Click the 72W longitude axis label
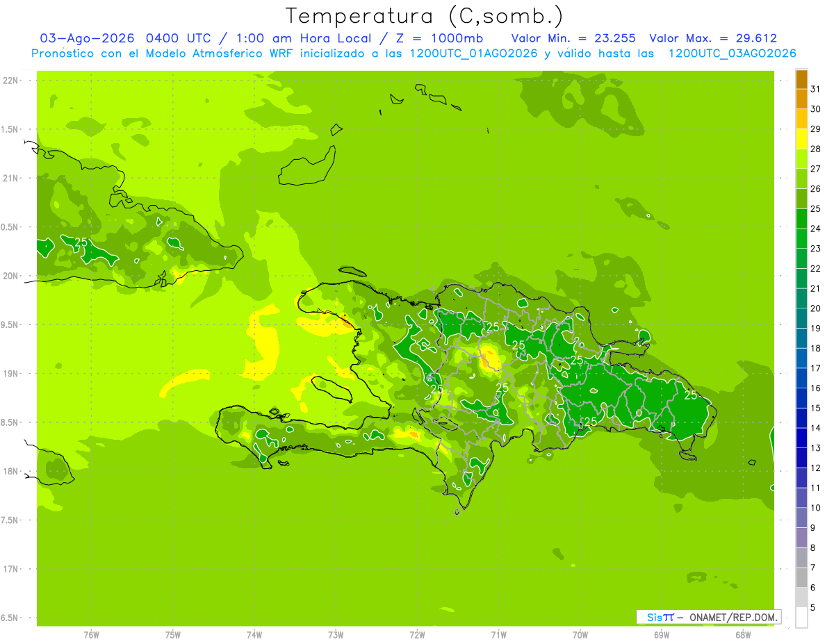The height and width of the screenshot is (644, 834). 417,634
